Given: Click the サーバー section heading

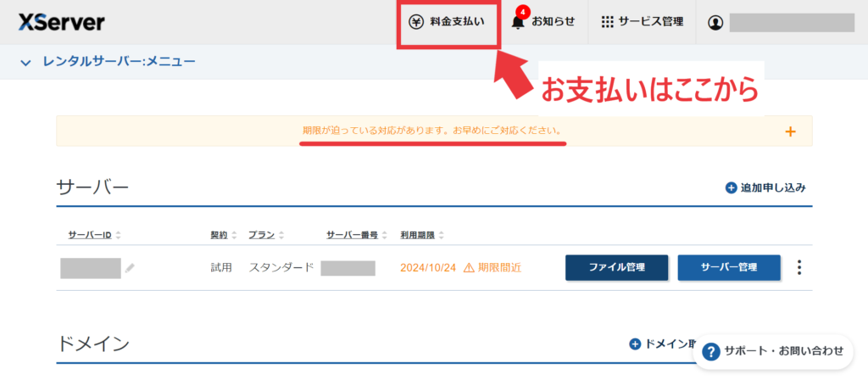Looking at the screenshot, I should (92, 187).
